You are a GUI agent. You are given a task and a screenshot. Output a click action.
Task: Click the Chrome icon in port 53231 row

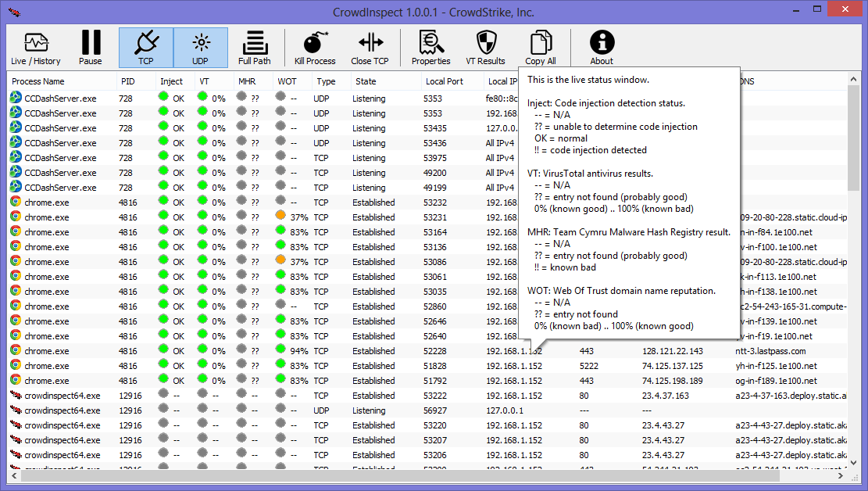16,217
